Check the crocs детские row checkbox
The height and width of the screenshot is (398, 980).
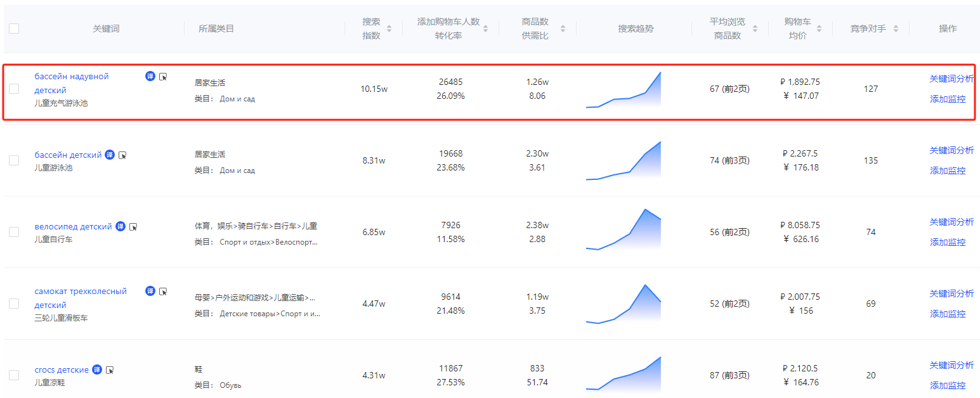(14, 375)
